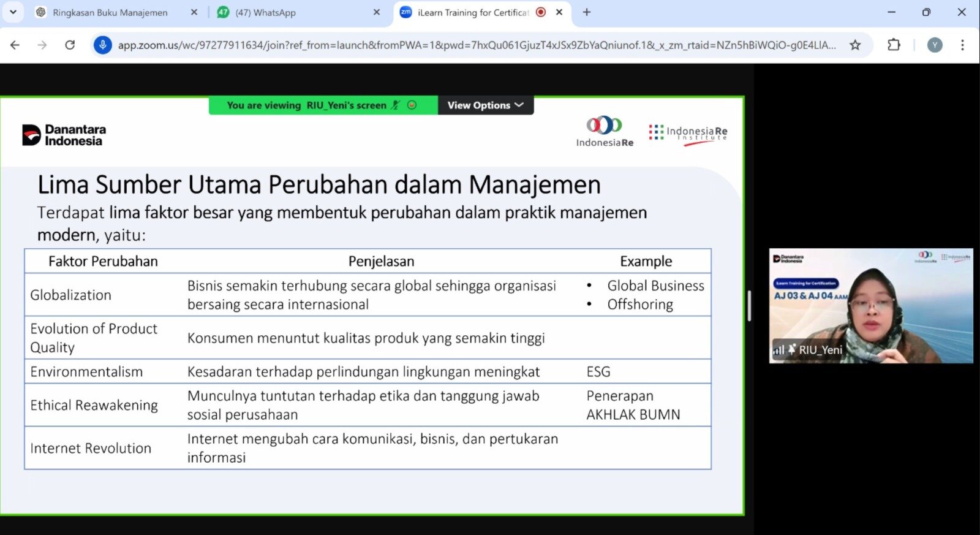980x535 pixels.
Task: Click the pin icon beside RIU_Yeni name
Action: coord(792,349)
